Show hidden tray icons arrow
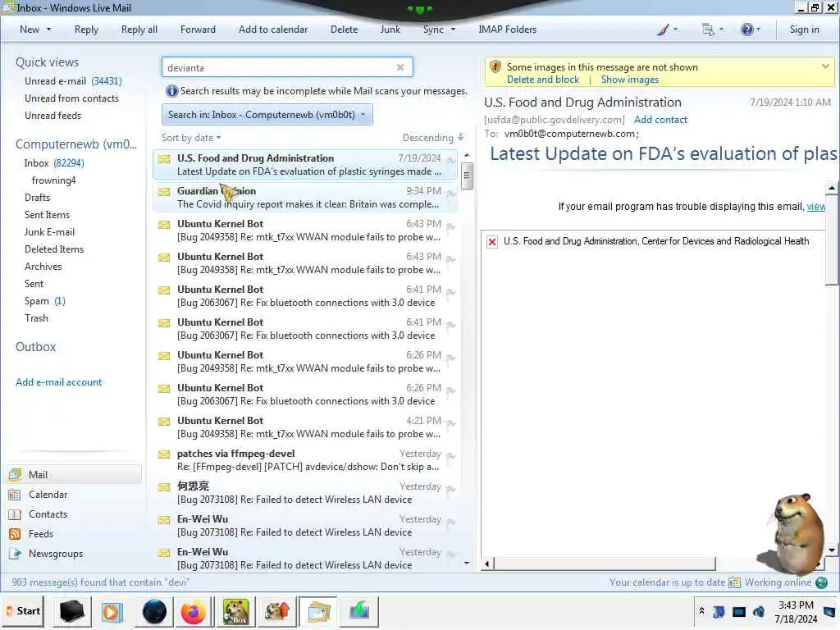Viewport: 840px width, 630px height. (x=701, y=611)
